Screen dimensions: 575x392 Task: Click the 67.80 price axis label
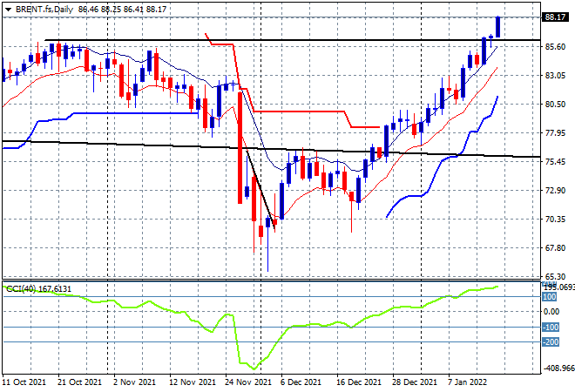pos(555,248)
